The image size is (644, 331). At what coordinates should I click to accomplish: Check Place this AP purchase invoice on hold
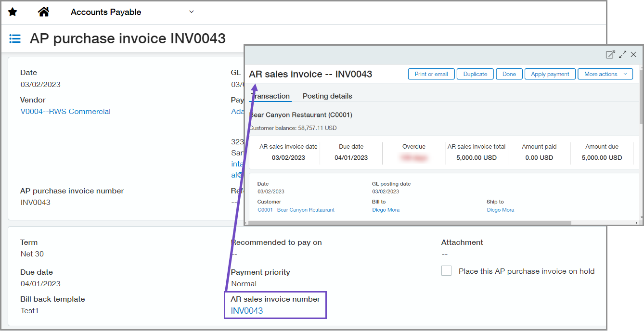coord(447,271)
